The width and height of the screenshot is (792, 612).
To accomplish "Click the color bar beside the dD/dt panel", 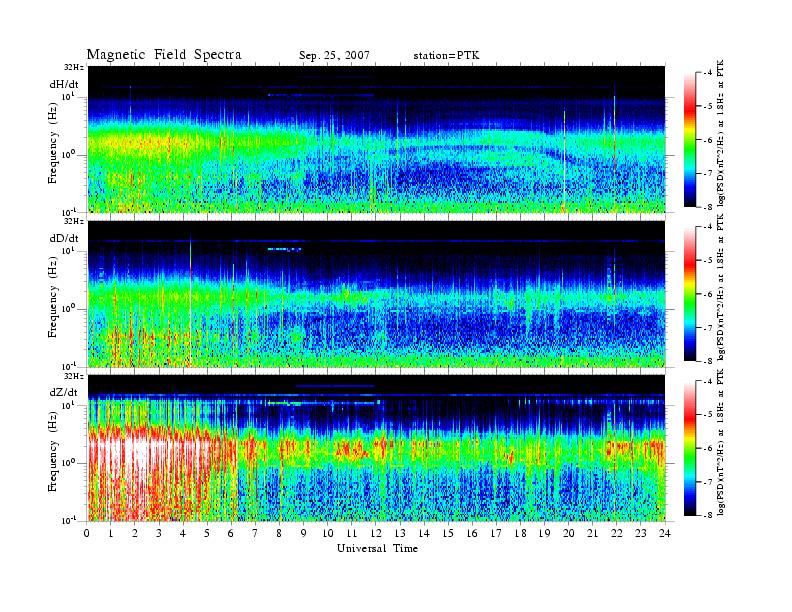I will pyautogui.click(x=689, y=294).
